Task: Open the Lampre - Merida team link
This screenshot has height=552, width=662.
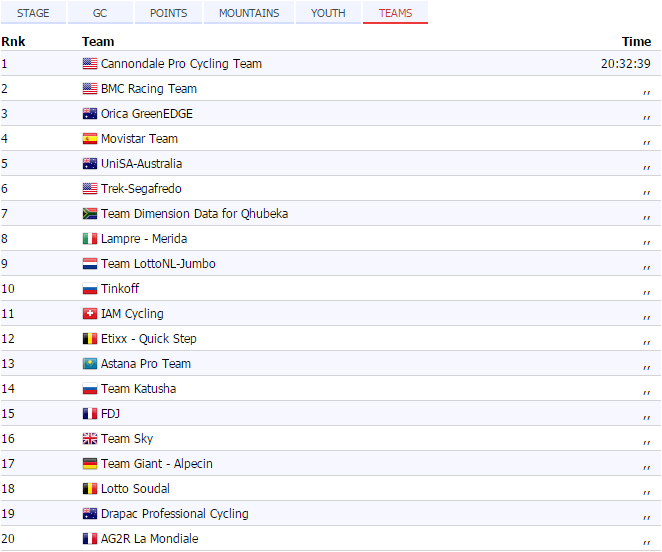Action: (x=144, y=239)
